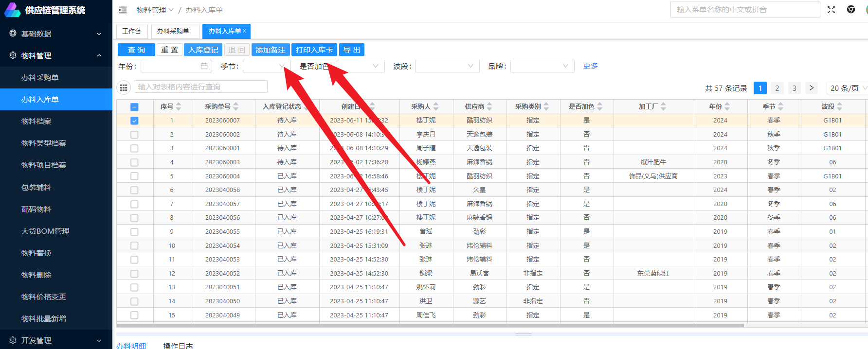Click the 更多 link to show more filters
Image resolution: width=868 pixels, height=349 pixels.
(590, 66)
